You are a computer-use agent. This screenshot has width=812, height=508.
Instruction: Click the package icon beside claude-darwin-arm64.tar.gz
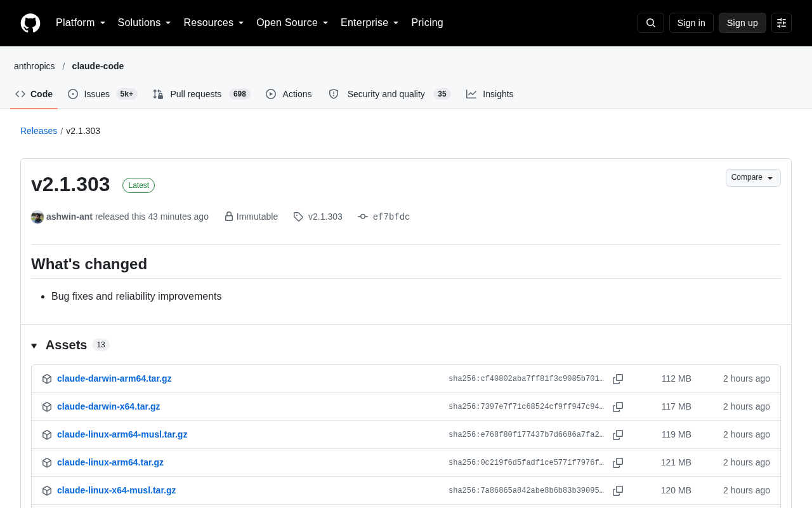pos(47,379)
